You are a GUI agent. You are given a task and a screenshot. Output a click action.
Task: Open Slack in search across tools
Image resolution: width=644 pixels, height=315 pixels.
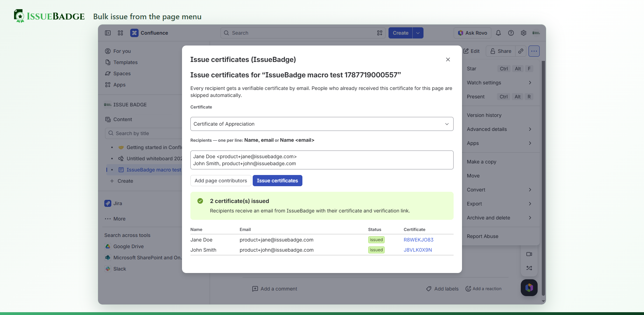115,269
